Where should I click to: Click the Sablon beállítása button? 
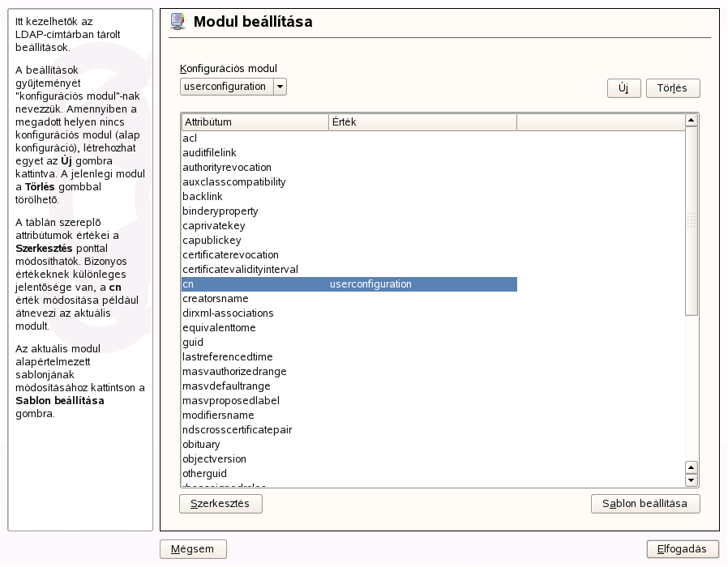coord(645,503)
